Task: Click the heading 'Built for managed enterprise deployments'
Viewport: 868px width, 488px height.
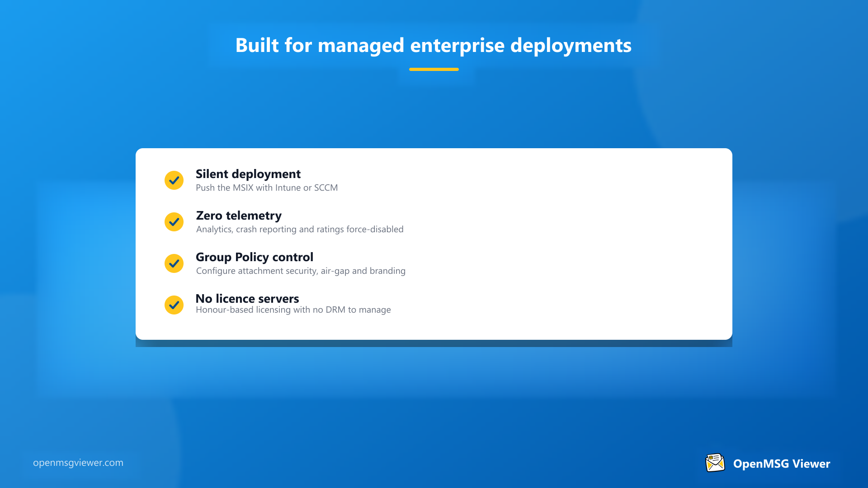Action: 434,45
